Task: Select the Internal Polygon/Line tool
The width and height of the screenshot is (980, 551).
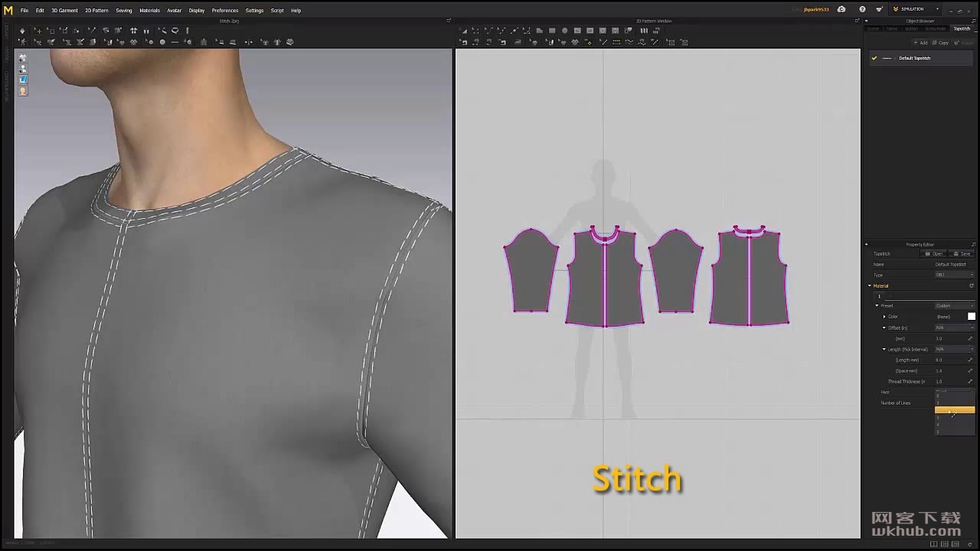Action: [577, 31]
